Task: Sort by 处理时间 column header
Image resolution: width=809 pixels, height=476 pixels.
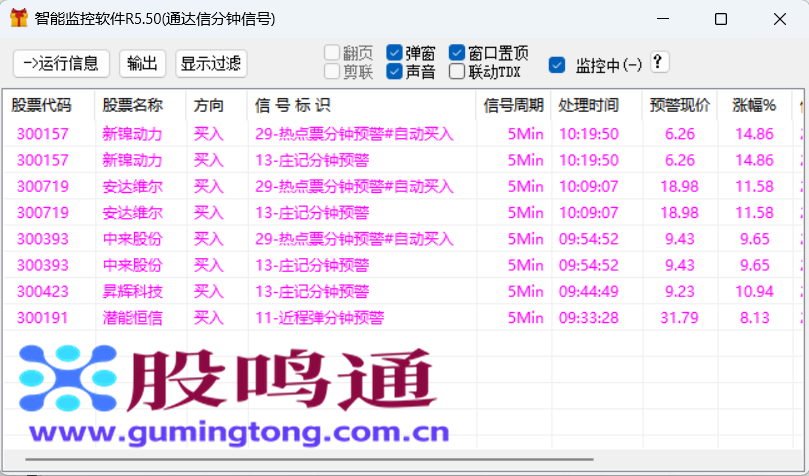Action: pos(597,105)
